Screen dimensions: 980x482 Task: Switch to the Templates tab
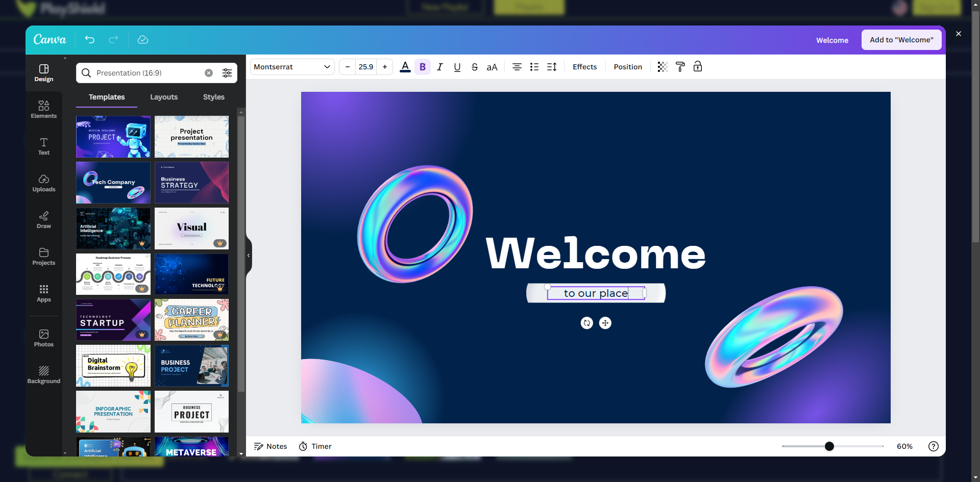107,97
